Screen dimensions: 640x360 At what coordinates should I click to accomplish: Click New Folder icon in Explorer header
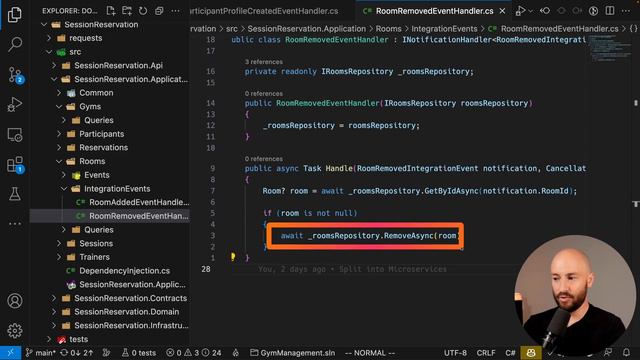(127, 11)
